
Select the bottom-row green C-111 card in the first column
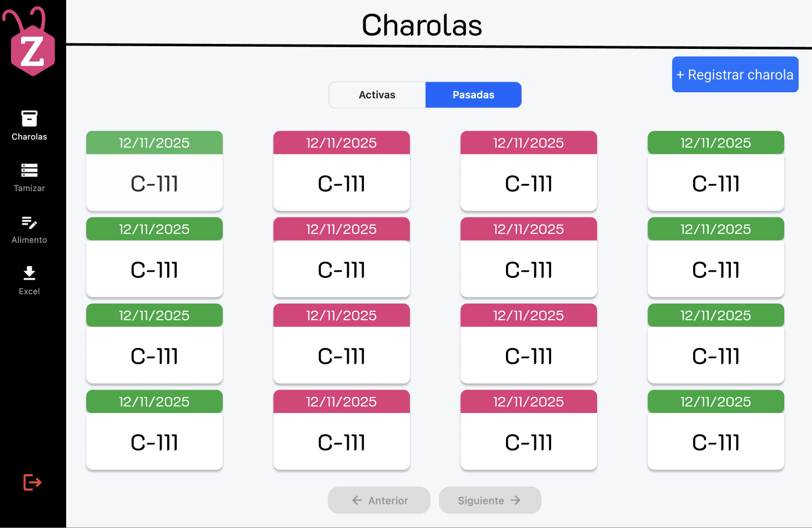click(x=154, y=430)
